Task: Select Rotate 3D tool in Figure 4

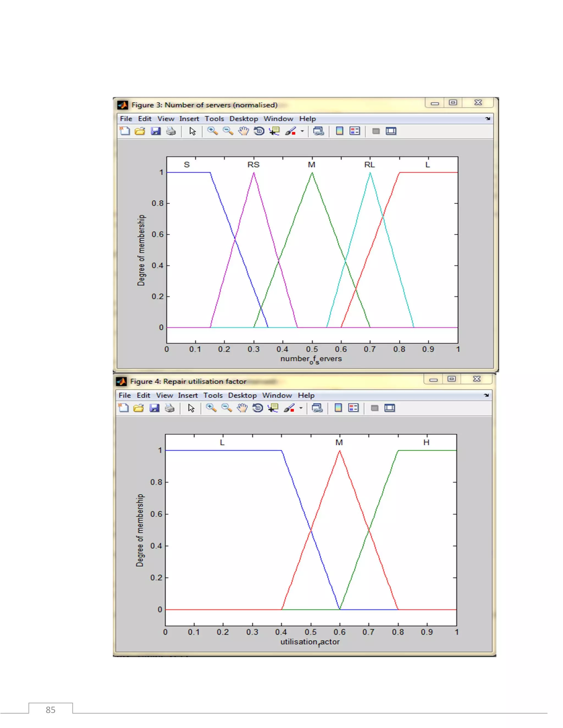Action: point(258,408)
